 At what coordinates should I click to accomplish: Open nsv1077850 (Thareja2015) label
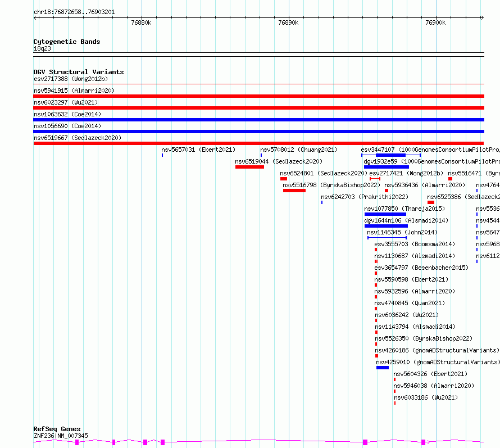[404, 209]
